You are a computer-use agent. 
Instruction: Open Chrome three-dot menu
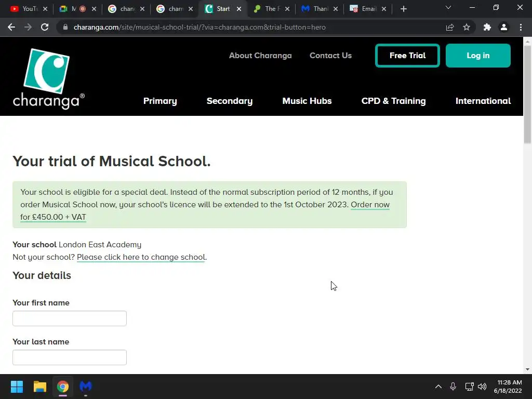(x=521, y=27)
